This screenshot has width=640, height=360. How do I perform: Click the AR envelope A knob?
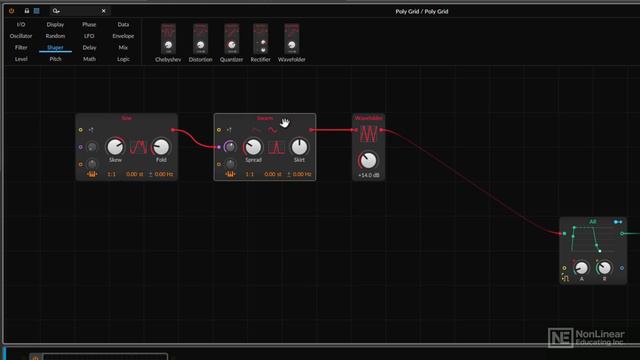point(581,268)
